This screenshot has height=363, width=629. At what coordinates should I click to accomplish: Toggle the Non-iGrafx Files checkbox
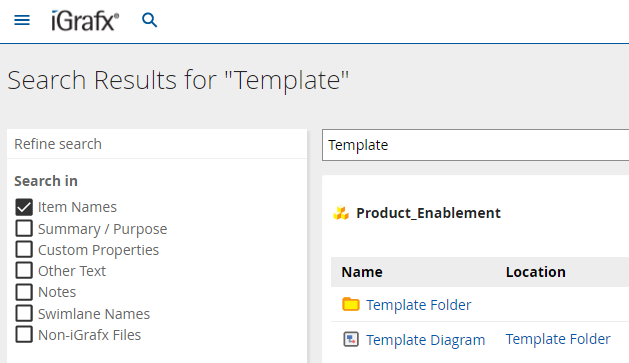[24, 335]
